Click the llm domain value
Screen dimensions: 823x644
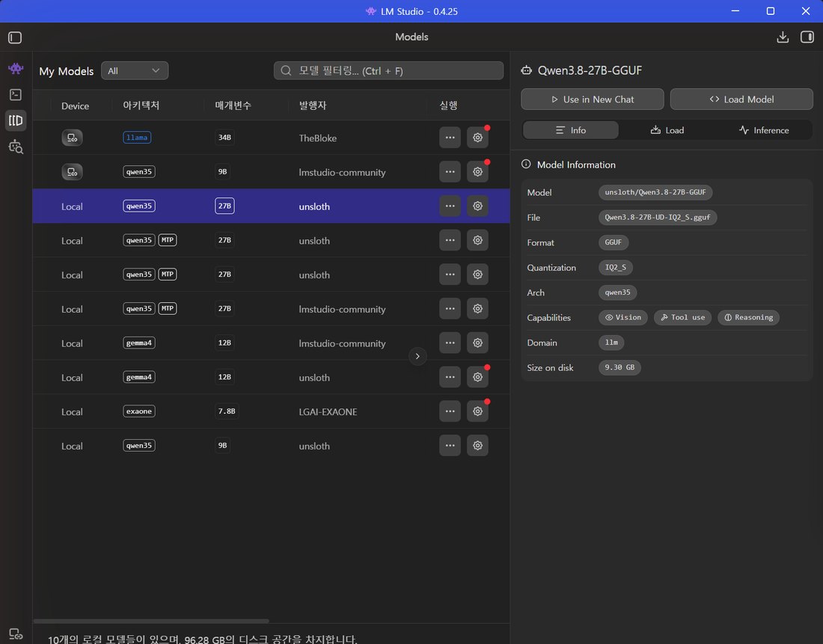(x=611, y=343)
